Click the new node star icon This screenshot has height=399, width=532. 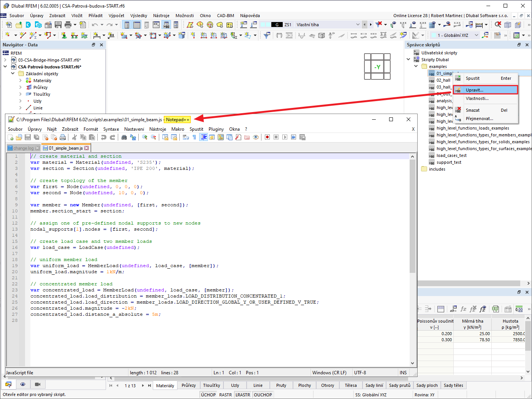[7, 35]
